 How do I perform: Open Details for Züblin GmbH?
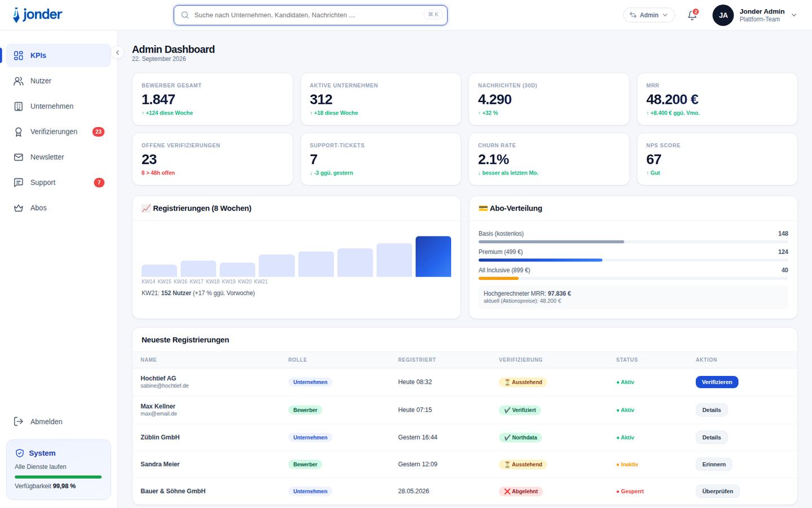point(712,437)
